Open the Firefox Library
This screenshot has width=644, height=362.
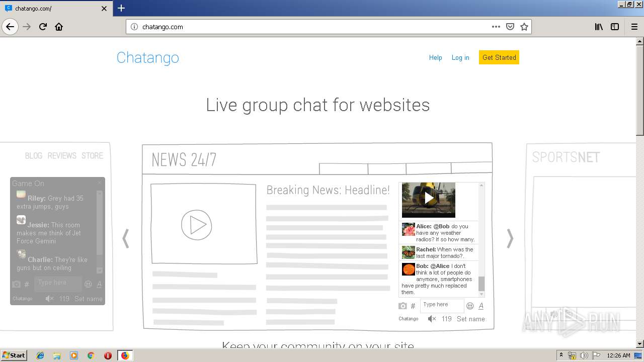(599, 27)
